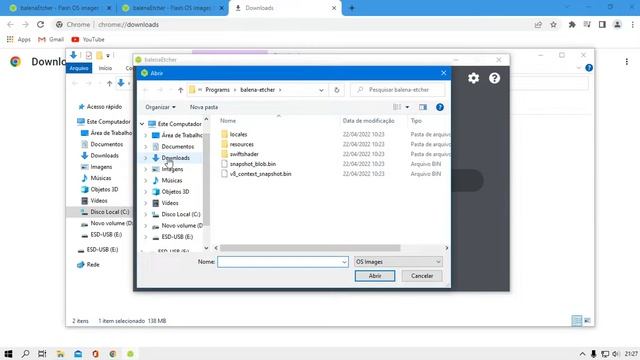Expand Documentos node in dialog tree

tap(146, 147)
